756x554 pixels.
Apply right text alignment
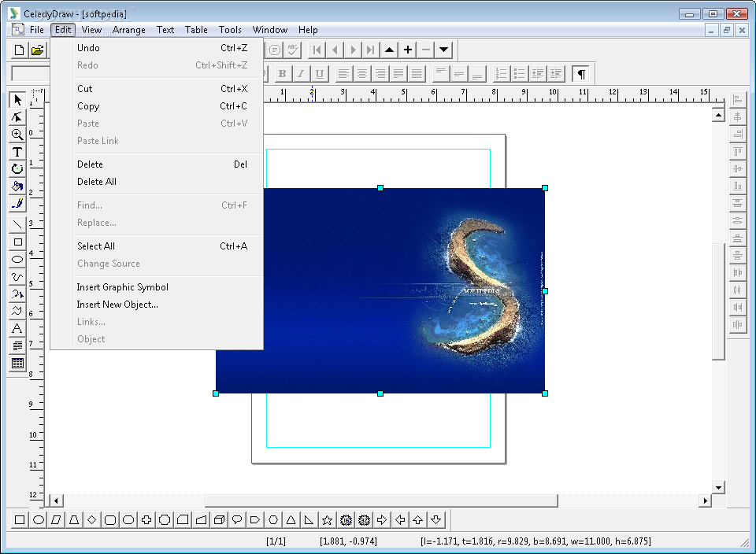380,74
